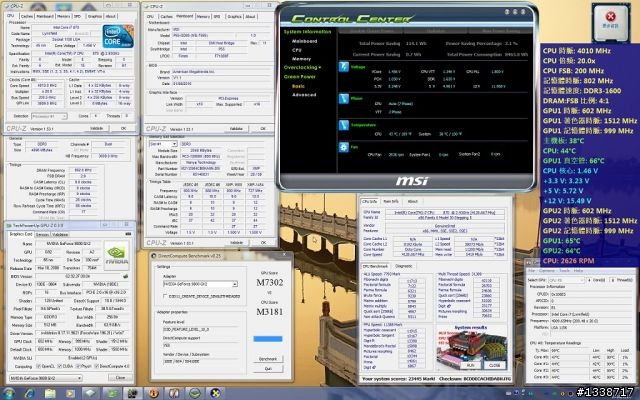Image resolution: width=640 pixels, height=400 pixels.
Task: Select the Diagnostic tab in benchmark window
Action: 404,266
